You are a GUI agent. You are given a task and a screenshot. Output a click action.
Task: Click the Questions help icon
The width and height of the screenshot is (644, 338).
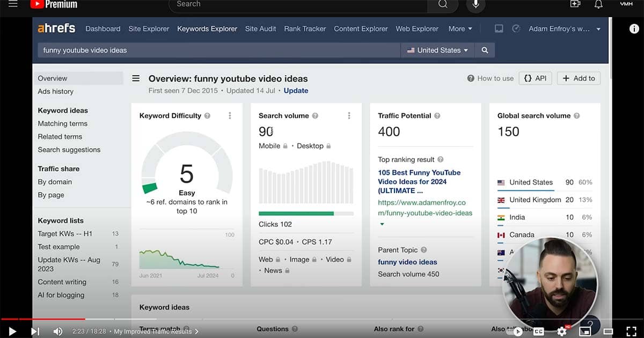[x=295, y=329]
